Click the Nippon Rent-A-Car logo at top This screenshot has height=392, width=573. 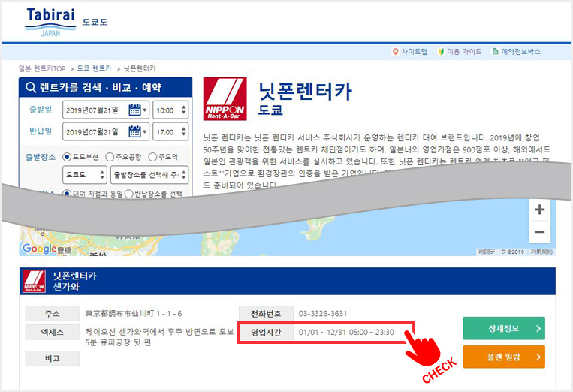click(225, 99)
